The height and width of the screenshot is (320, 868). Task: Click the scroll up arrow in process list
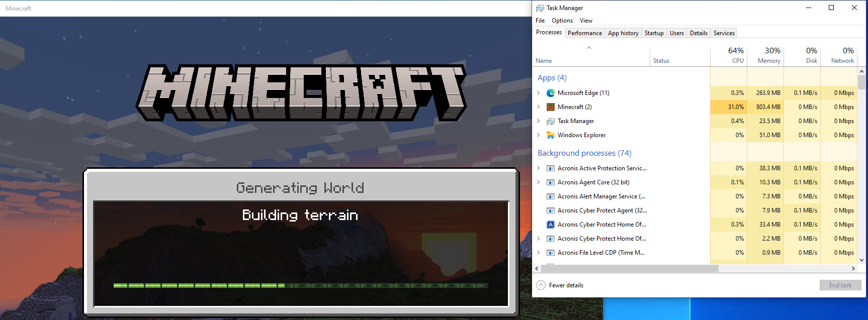pos(861,71)
